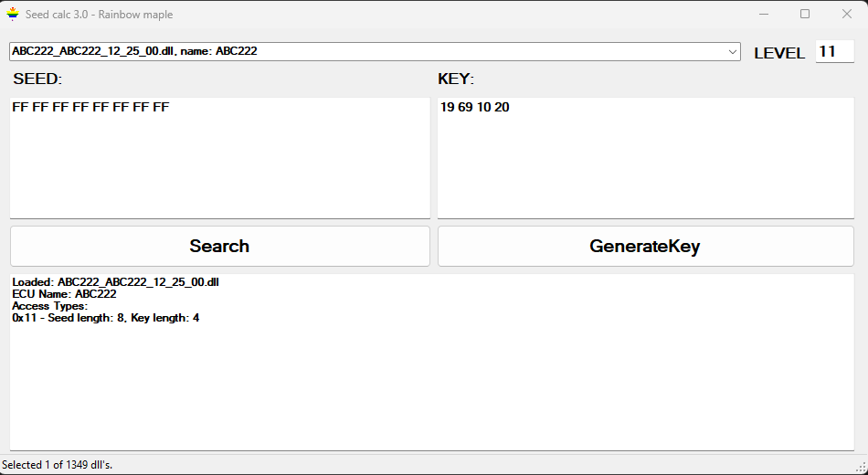Expand the DLL selection dropdown arrow
Viewport: 868px width, 475px height.
click(733, 52)
